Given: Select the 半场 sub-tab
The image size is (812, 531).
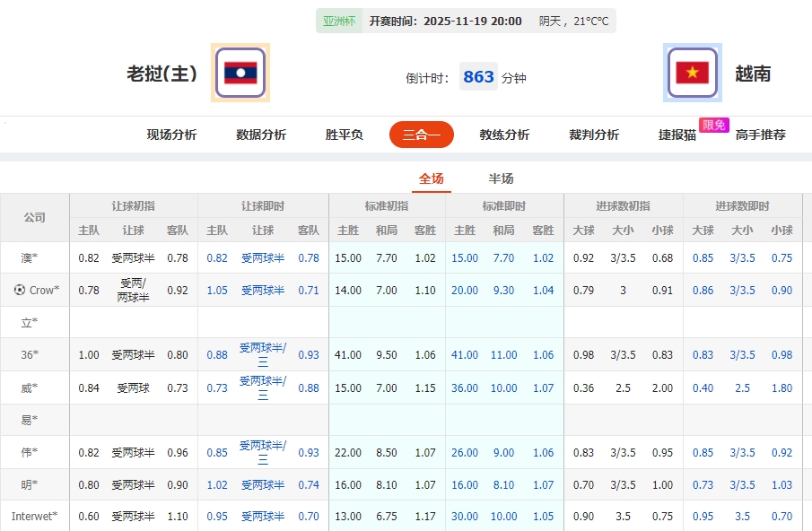Looking at the screenshot, I should coord(500,178).
